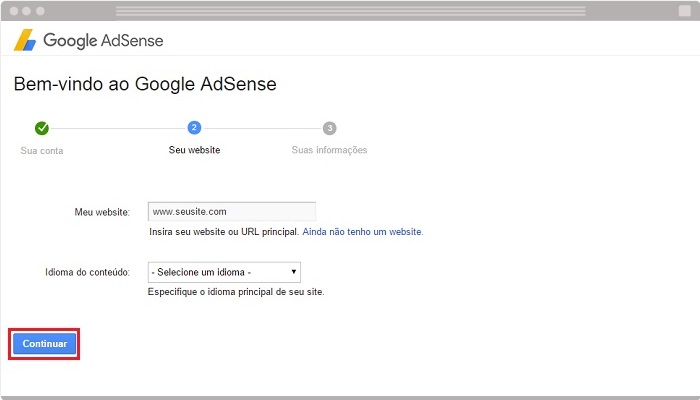Image resolution: width=700 pixels, height=400 pixels.
Task: Click the 'Seu website' step label
Action: point(194,150)
